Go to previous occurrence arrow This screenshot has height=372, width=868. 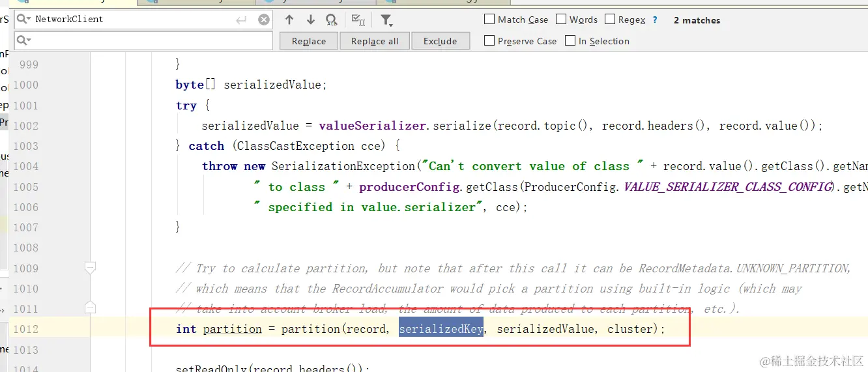pyautogui.click(x=289, y=20)
